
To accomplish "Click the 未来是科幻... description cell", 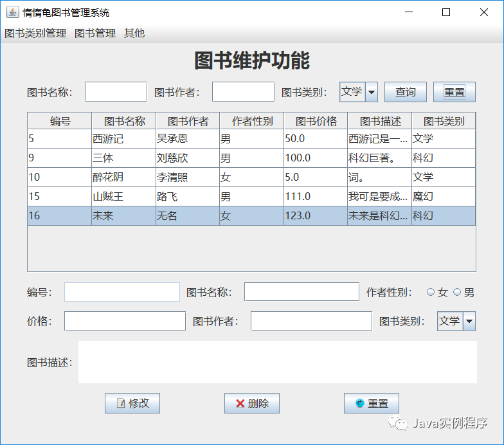I will (379, 216).
